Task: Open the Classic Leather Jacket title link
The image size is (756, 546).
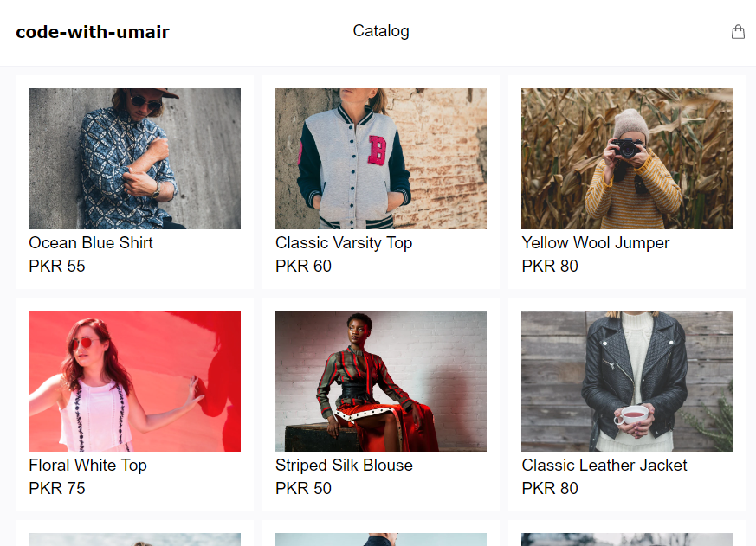Action: point(604,466)
